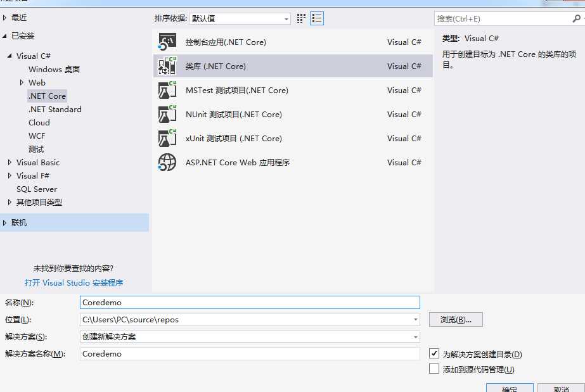Focus the 名称 Coredemo input field
This screenshot has width=585, height=392.
click(x=250, y=303)
